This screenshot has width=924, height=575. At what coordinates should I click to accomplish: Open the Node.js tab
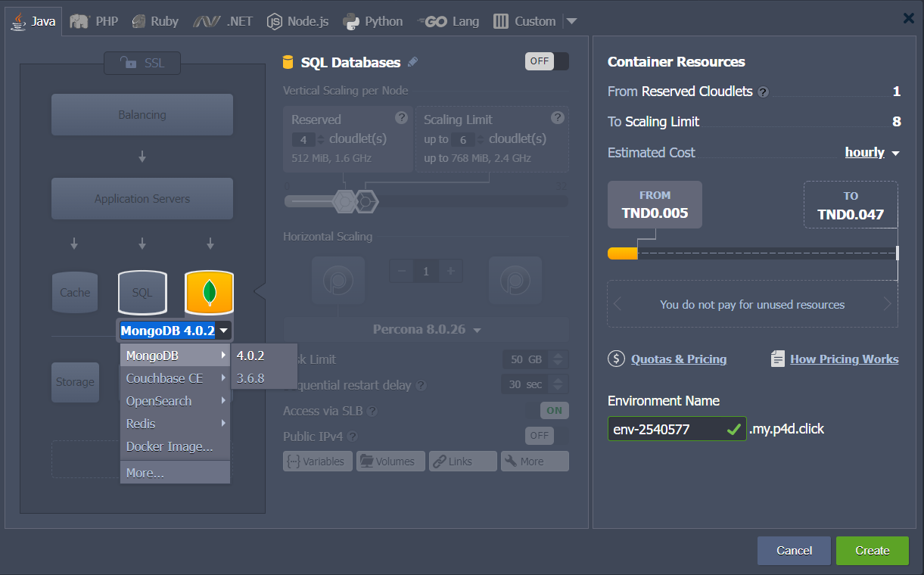coord(297,21)
